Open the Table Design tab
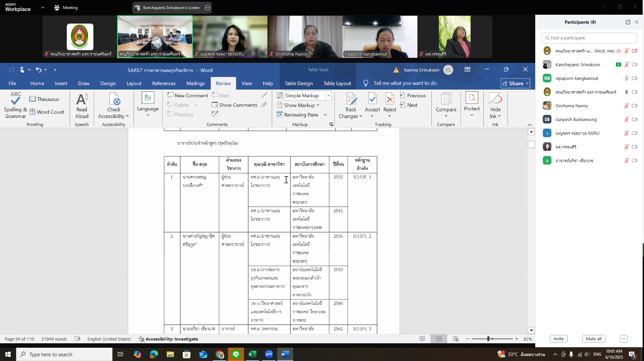The height and width of the screenshot is (361, 644). point(299,83)
